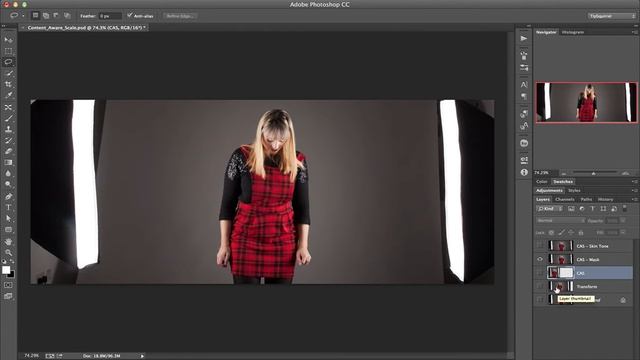Toggle the Anti-alias checkbox

(x=130, y=15)
